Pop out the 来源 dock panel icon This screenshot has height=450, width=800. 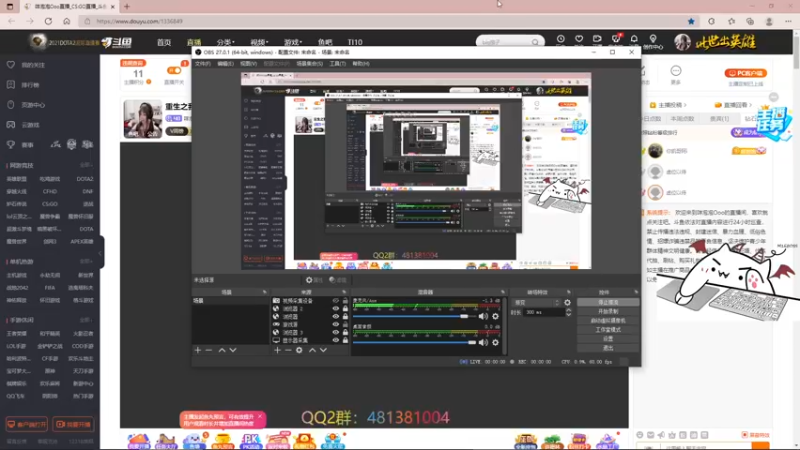344,292
